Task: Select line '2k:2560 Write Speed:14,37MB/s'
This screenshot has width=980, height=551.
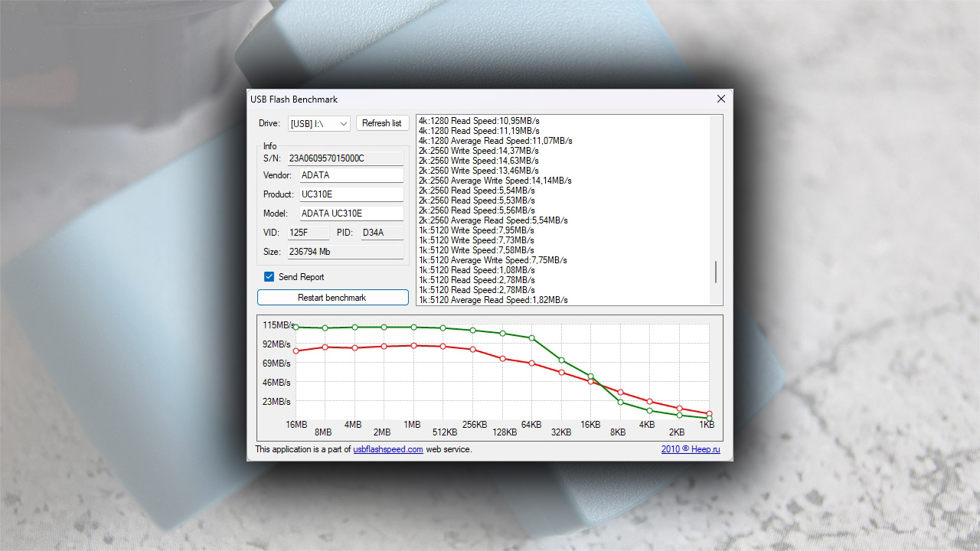Action: [479, 151]
